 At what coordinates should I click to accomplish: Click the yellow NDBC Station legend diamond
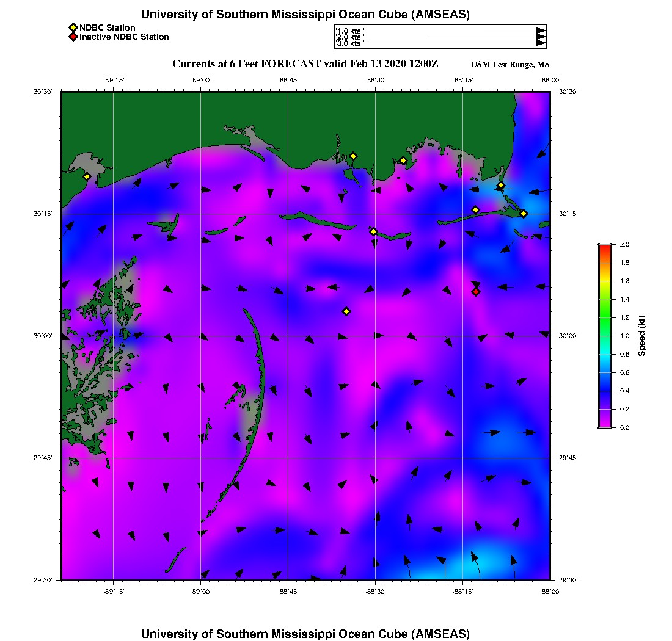click(x=73, y=27)
